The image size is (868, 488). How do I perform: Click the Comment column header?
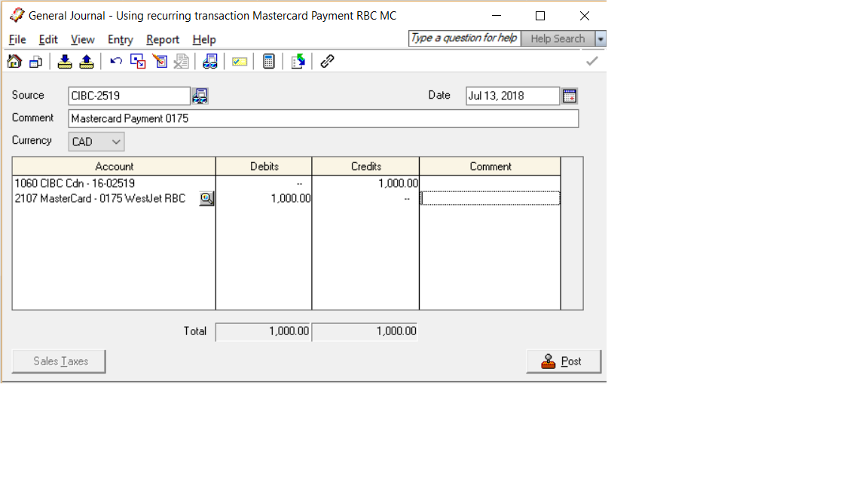(x=491, y=166)
